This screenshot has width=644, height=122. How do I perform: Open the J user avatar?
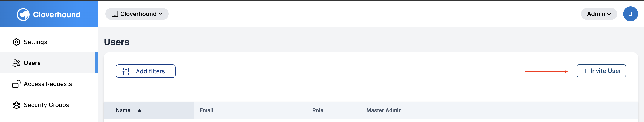tap(630, 14)
